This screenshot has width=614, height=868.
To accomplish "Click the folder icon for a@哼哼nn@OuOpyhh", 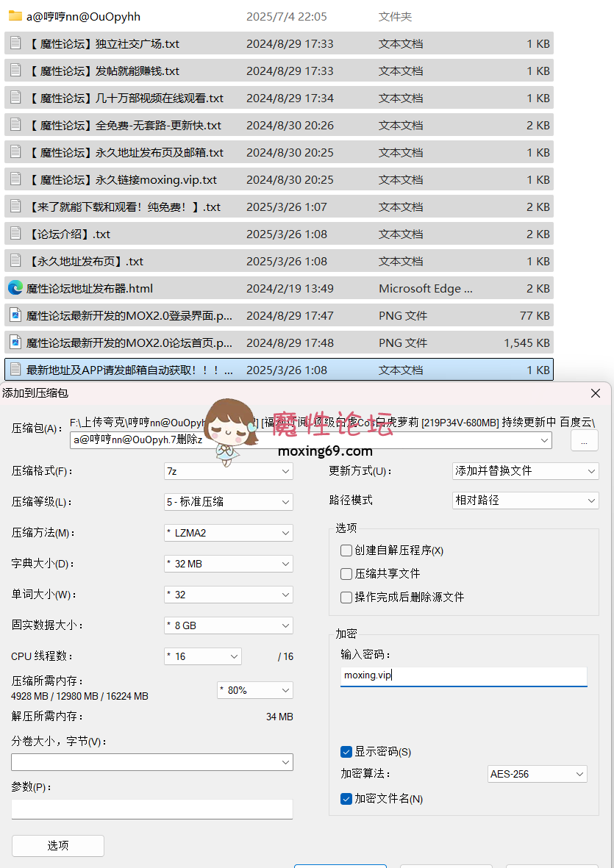I will click(15, 17).
